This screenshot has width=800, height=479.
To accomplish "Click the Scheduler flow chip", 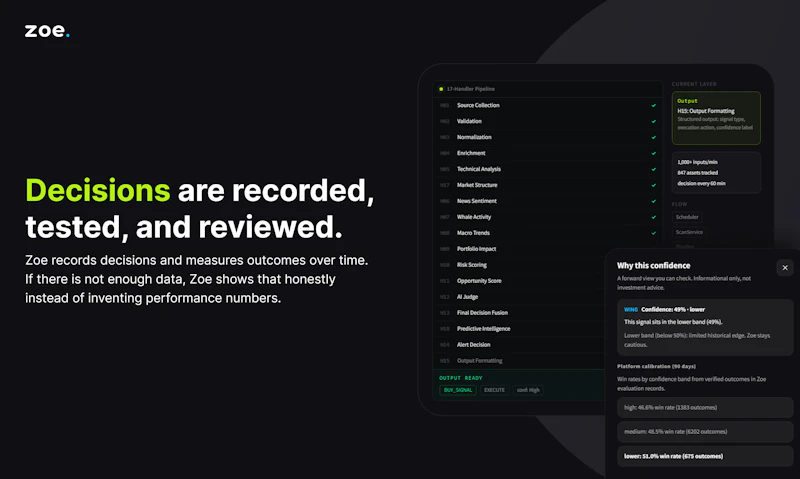I will [x=687, y=217].
